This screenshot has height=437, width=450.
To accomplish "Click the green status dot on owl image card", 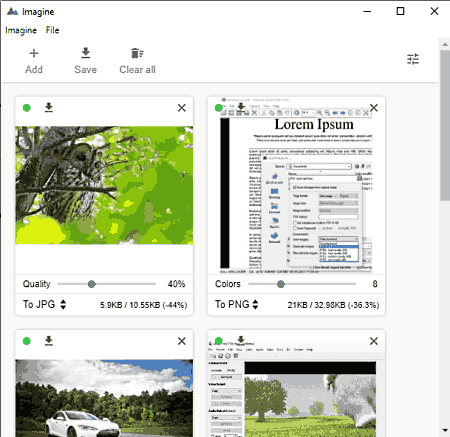I will [x=27, y=108].
